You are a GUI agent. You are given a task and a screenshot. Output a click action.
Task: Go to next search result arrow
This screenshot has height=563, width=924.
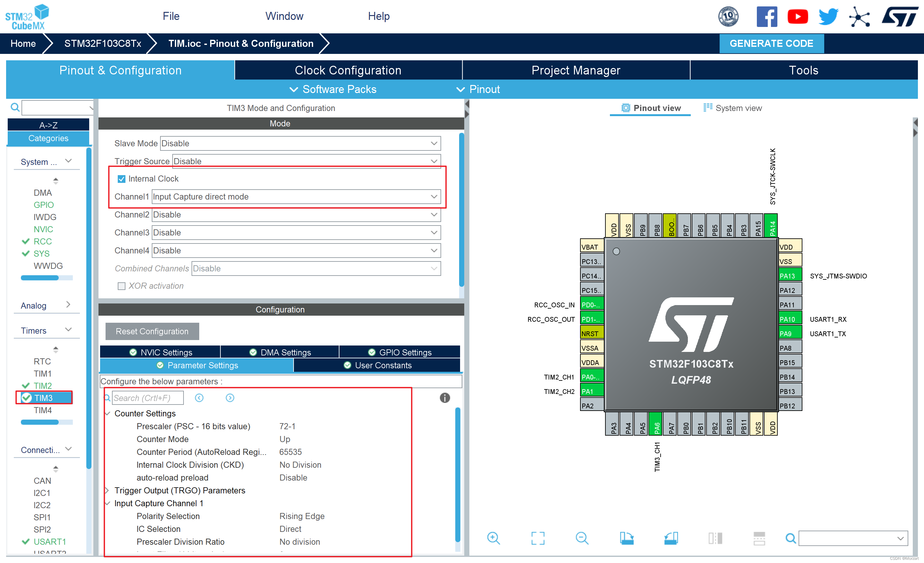[230, 398]
